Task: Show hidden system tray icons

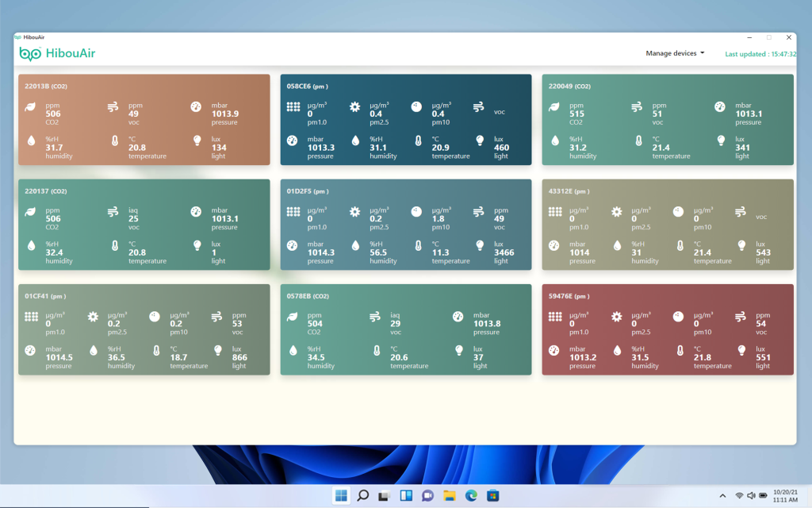Action: (x=722, y=496)
